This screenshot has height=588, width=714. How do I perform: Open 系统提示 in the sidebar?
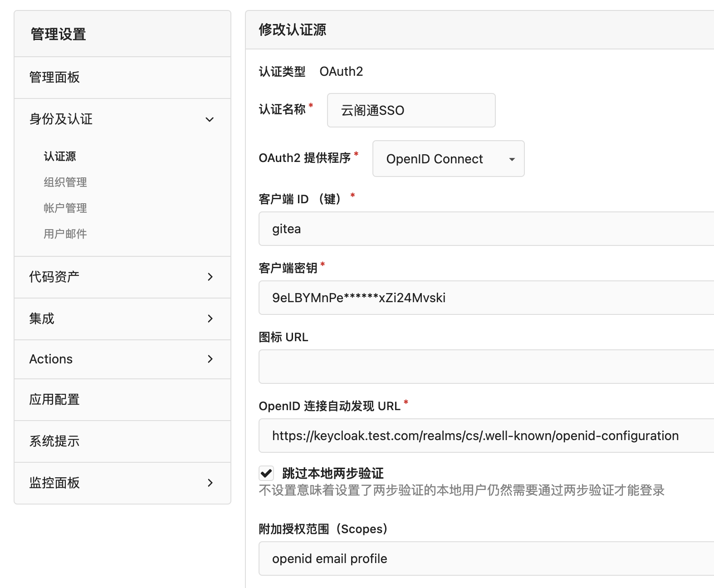[54, 441]
